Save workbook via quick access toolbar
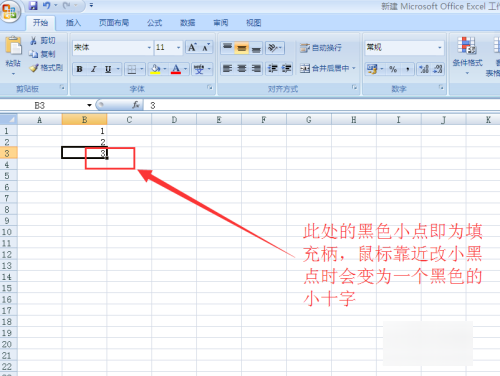Viewport: 500px width, 376px height. point(33,5)
